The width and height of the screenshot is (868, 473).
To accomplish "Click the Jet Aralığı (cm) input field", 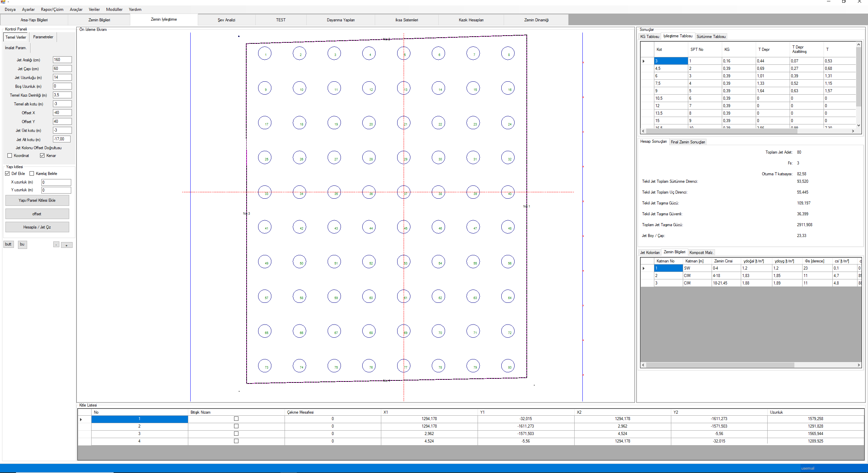I will pos(62,60).
